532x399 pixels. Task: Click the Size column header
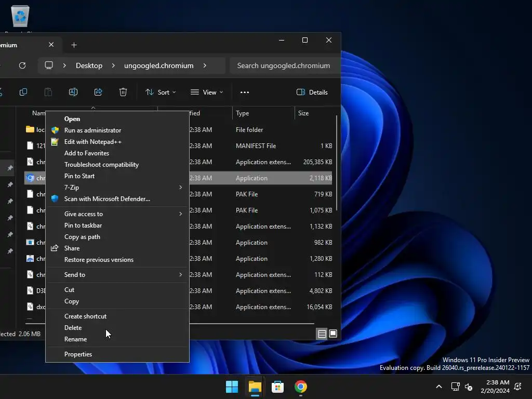tap(315, 113)
